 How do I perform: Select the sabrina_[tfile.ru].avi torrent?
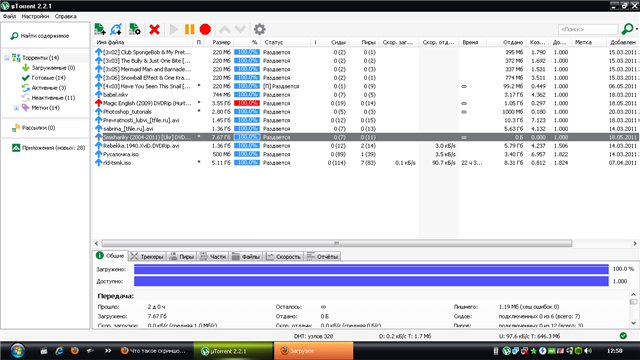366,129
